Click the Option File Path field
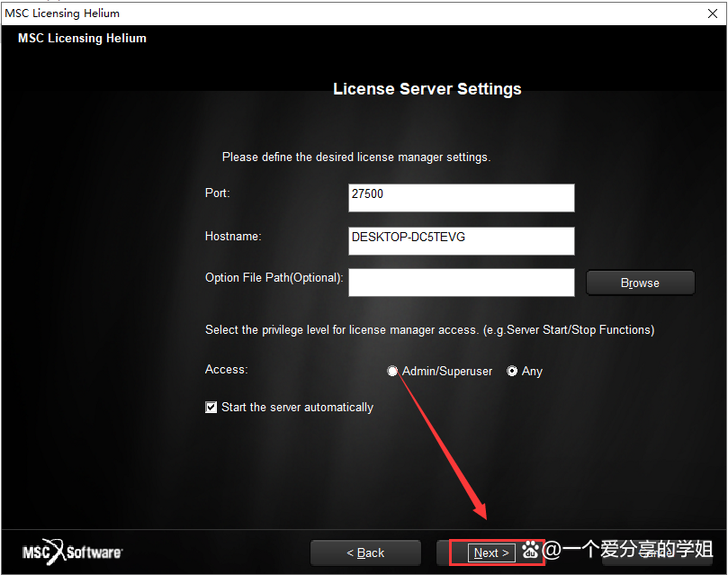This screenshot has height=575, width=728. click(461, 283)
